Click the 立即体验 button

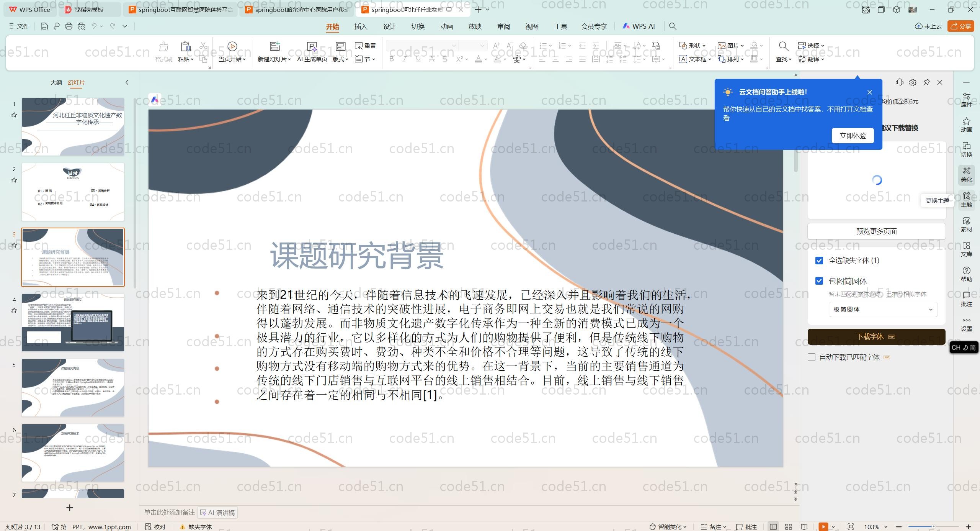coord(853,136)
